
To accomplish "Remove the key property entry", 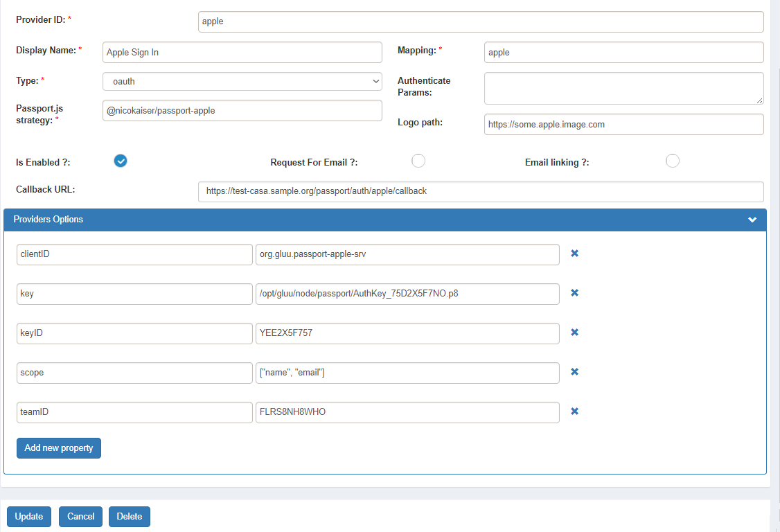I will coord(574,293).
